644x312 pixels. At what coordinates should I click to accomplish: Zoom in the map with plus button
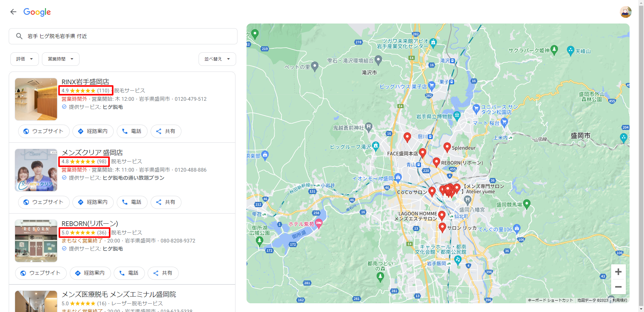[618, 272]
